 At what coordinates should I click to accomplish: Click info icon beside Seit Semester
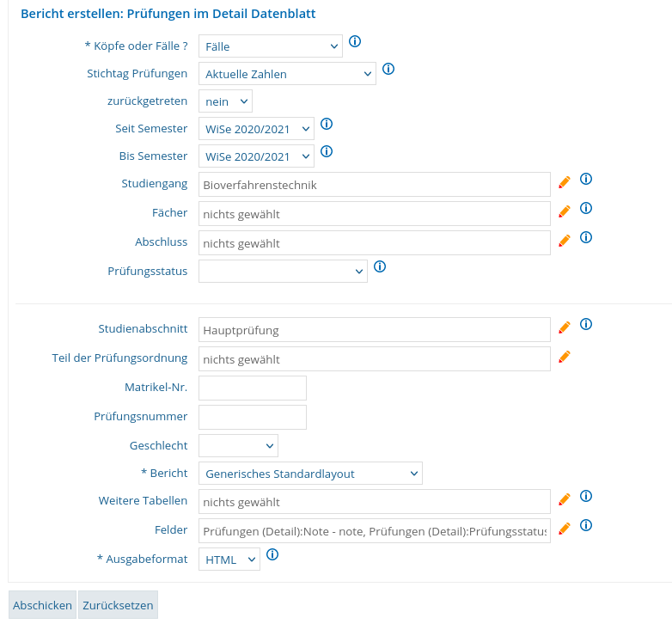tap(327, 125)
